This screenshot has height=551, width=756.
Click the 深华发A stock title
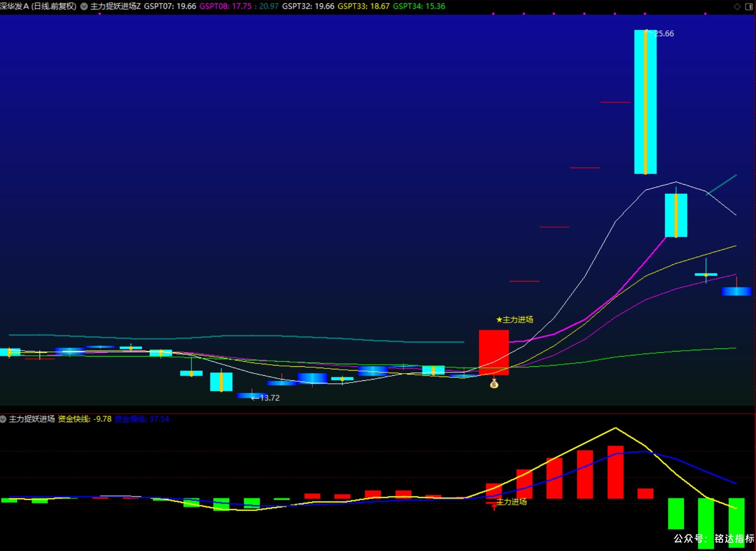tap(38, 6)
